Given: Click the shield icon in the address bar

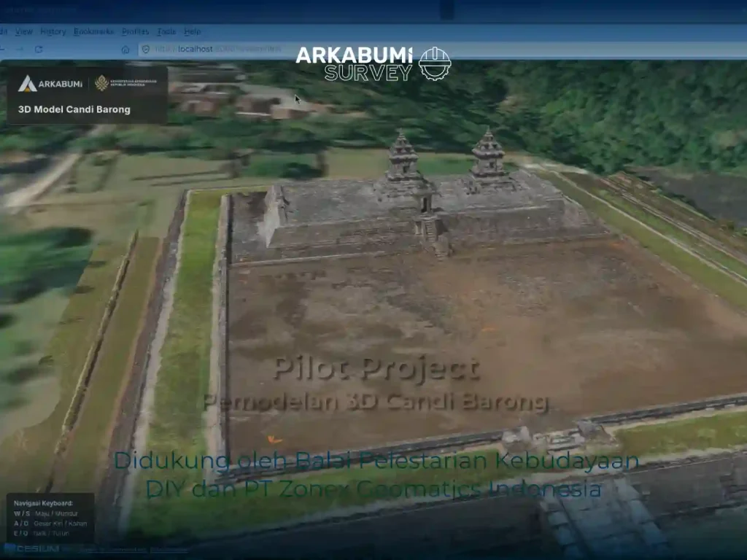Looking at the screenshot, I should pyautogui.click(x=146, y=49).
